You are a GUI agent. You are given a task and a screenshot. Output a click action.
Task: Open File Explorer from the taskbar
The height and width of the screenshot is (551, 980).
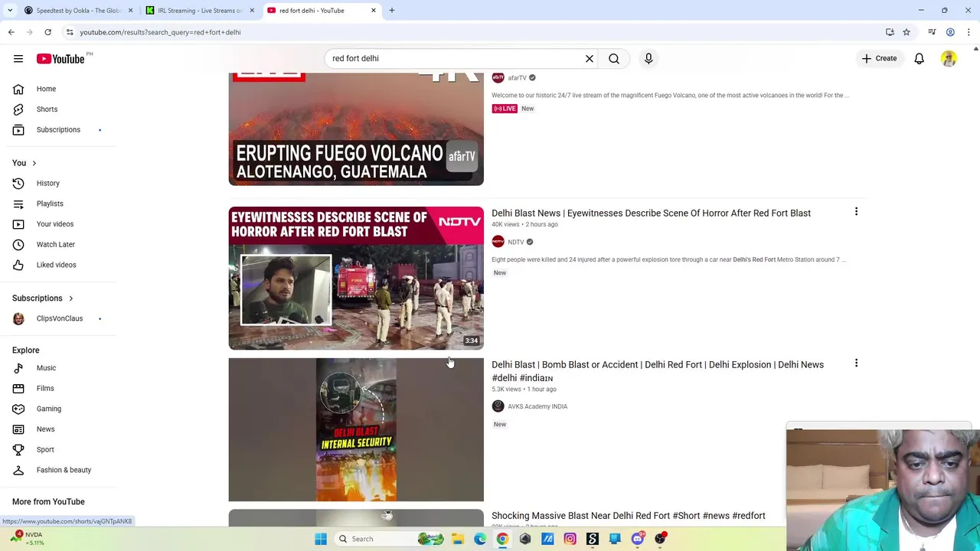458,539
